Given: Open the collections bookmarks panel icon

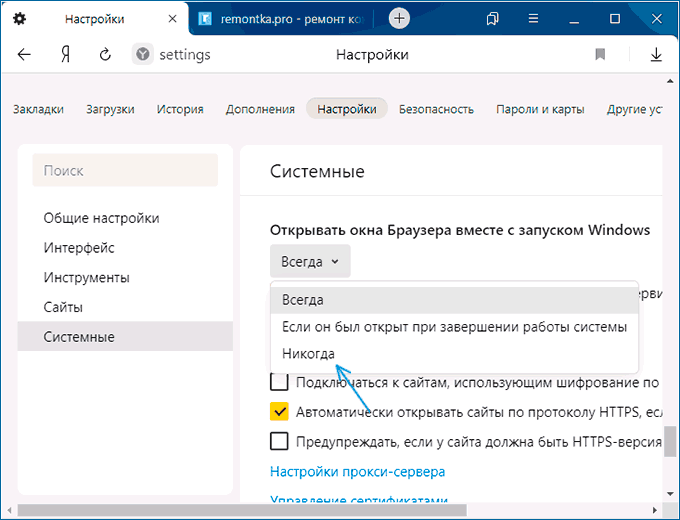Looking at the screenshot, I should tap(493, 19).
